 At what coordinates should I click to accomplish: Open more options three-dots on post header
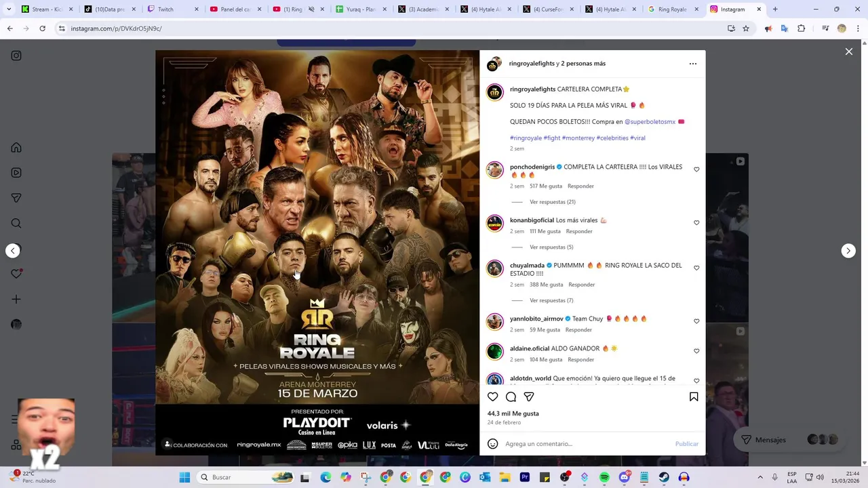point(692,64)
